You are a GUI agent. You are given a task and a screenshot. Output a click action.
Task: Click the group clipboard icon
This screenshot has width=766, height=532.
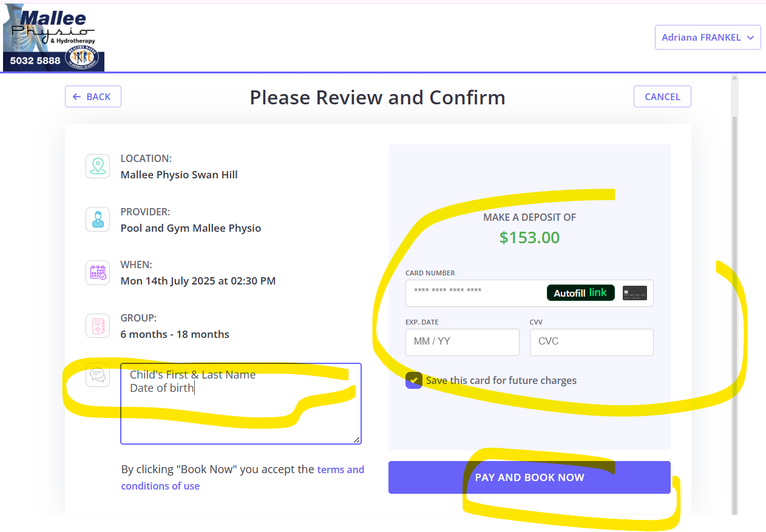click(98, 326)
